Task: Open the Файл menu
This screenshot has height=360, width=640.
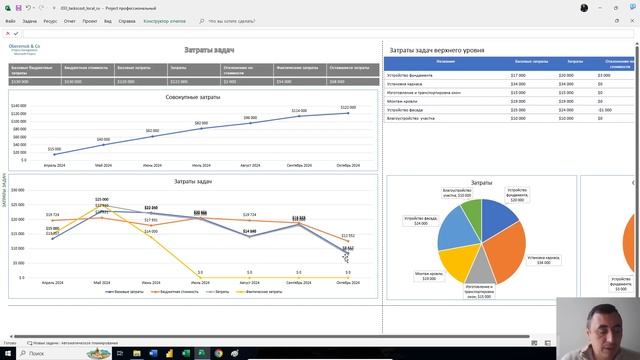Action: point(10,21)
